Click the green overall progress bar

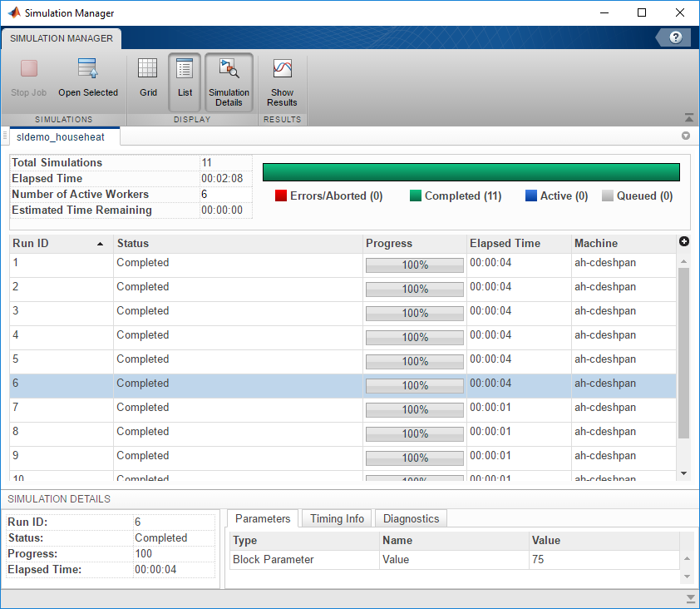471,172
